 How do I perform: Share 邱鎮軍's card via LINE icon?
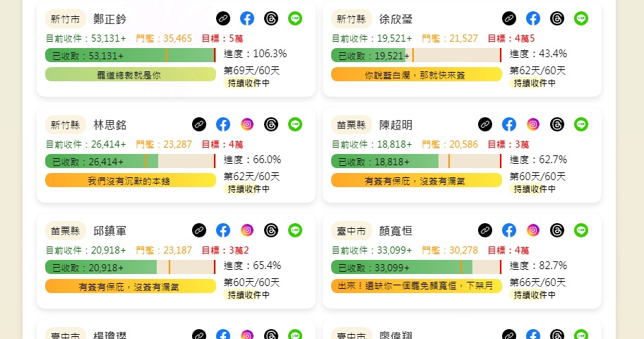point(295,230)
